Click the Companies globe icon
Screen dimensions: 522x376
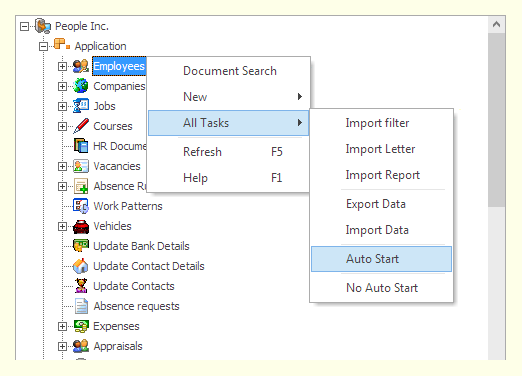[81, 86]
